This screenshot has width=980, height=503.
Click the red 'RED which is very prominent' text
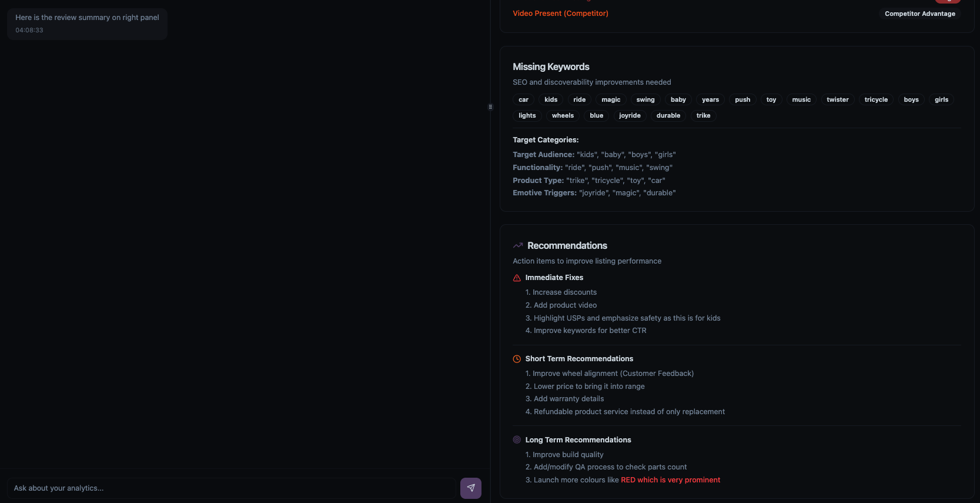point(670,480)
